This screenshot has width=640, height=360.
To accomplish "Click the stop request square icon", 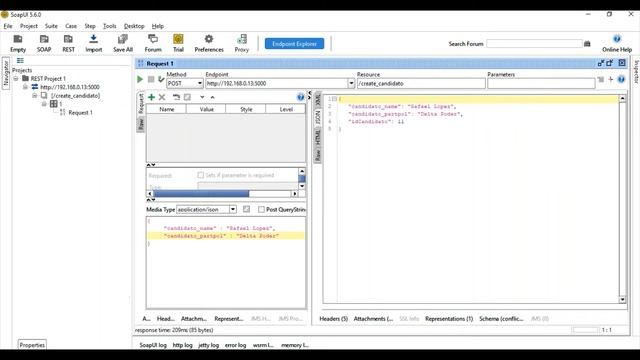I will click(x=151, y=79).
